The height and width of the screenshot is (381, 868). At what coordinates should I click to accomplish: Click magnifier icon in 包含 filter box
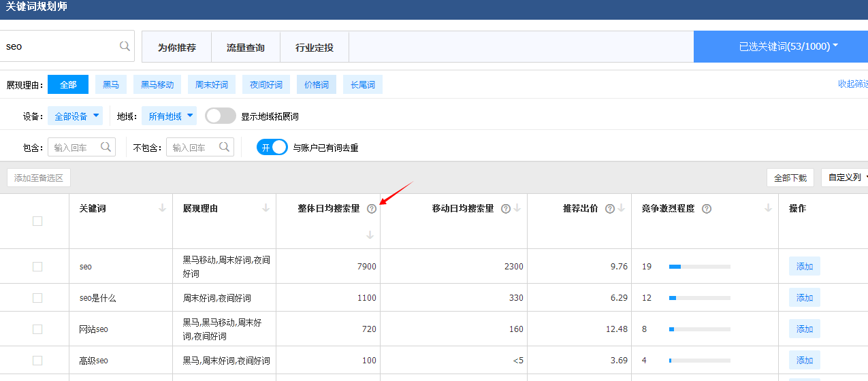pos(106,147)
